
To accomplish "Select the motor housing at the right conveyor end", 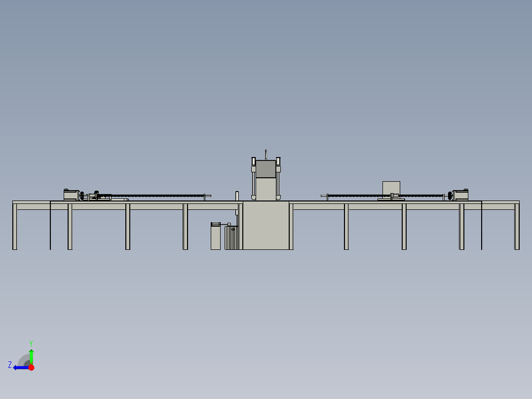I will pos(461,195).
